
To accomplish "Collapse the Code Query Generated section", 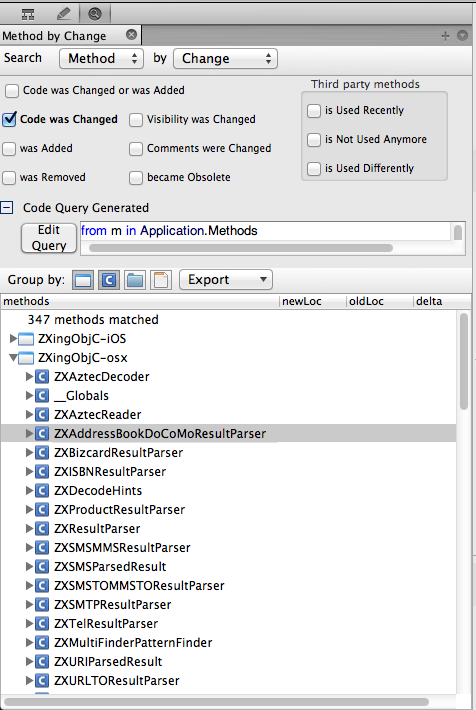I will coord(6,207).
